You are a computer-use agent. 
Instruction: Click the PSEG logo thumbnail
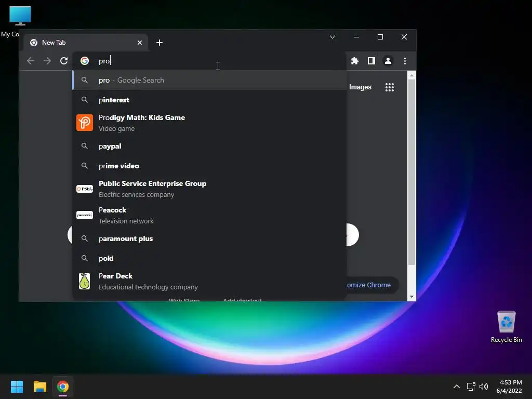pyautogui.click(x=85, y=189)
